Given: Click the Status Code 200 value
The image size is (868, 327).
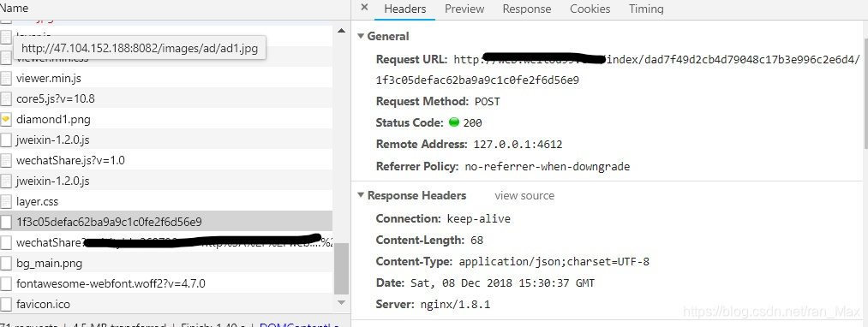Looking at the screenshot, I should pyautogui.click(x=472, y=122).
